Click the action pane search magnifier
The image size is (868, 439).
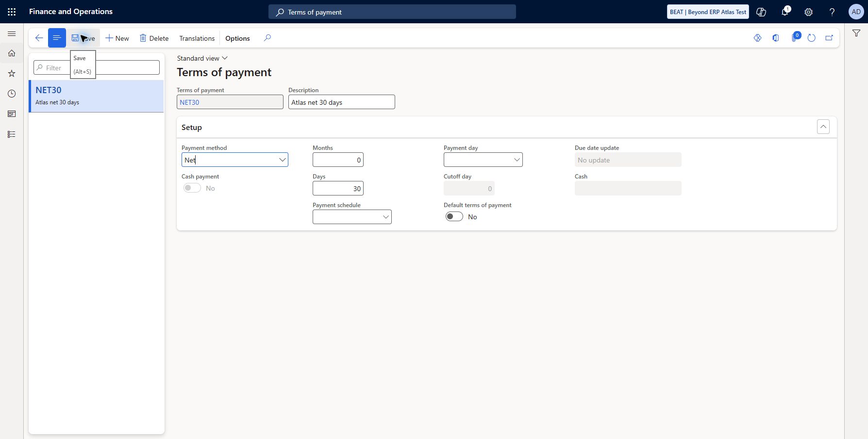(267, 38)
